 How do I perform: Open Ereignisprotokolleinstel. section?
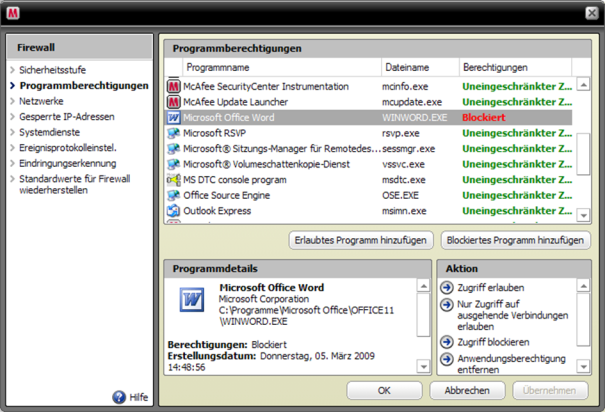coord(68,148)
